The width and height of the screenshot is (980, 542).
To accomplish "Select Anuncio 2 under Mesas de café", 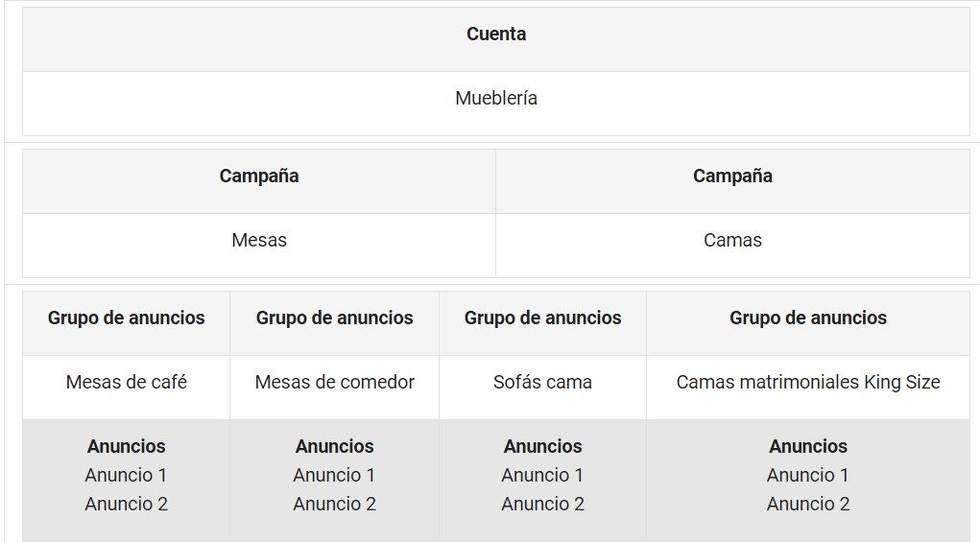I will [x=127, y=505].
